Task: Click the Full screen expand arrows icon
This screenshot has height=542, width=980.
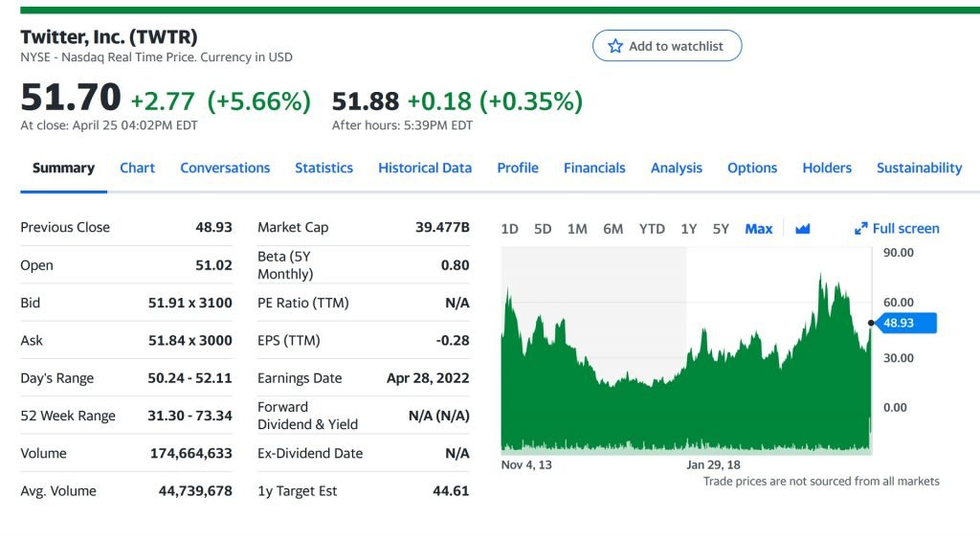Action: 860,229
